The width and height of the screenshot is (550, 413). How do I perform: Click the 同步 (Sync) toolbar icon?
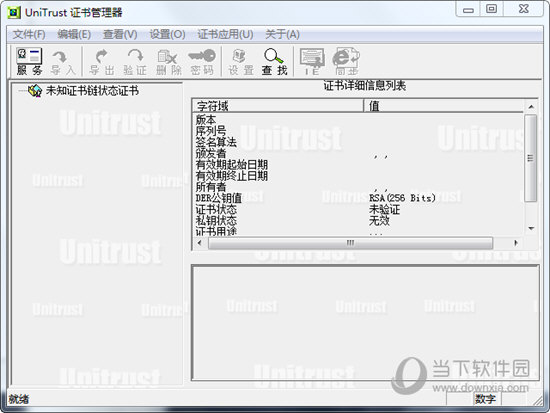[x=346, y=62]
